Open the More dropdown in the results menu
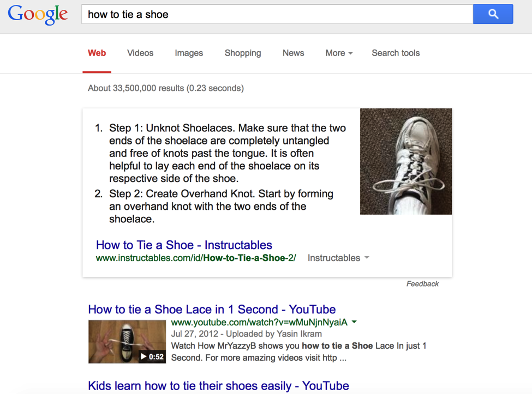This screenshot has width=532, height=394. coord(338,53)
